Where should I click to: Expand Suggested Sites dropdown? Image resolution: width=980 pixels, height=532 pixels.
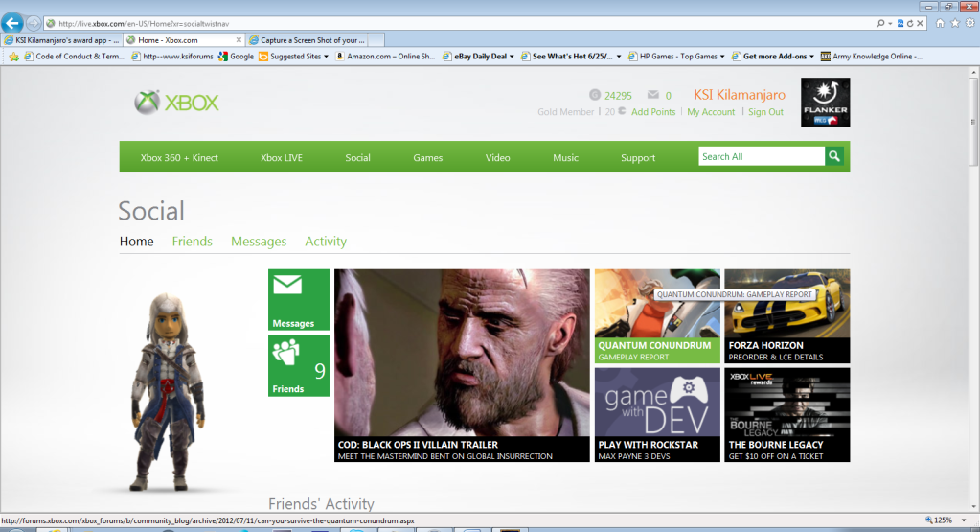[326, 57]
